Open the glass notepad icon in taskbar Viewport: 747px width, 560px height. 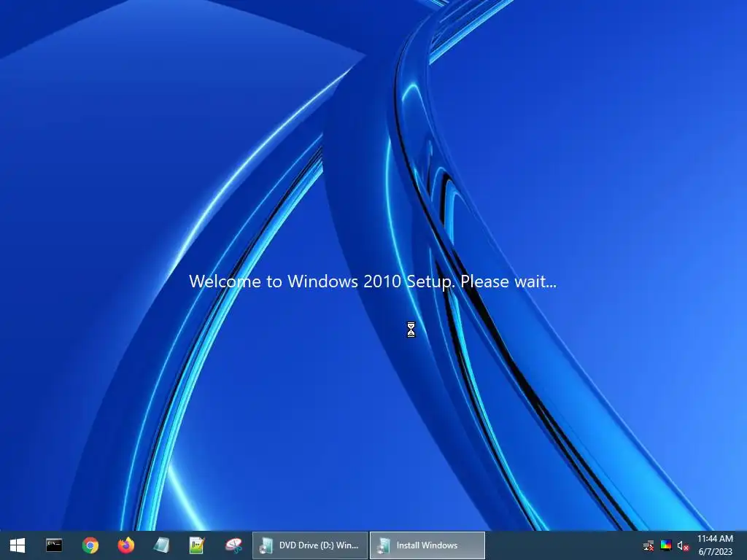point(162,545)
